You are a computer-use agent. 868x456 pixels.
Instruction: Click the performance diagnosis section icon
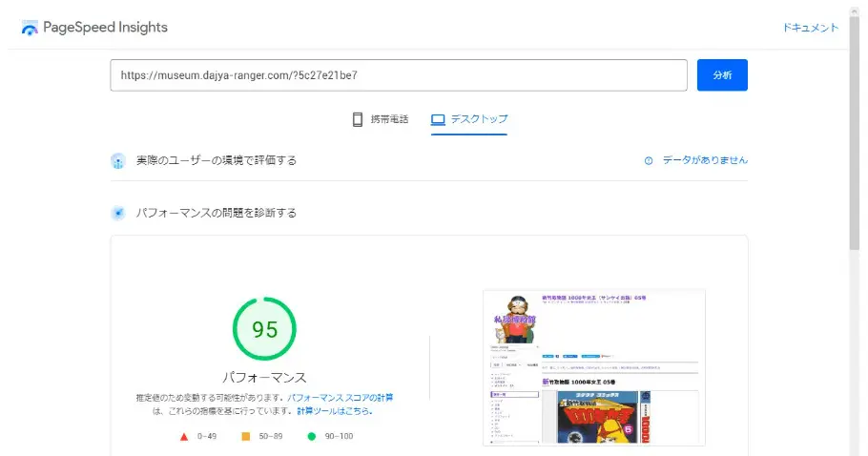pos(118,213)
